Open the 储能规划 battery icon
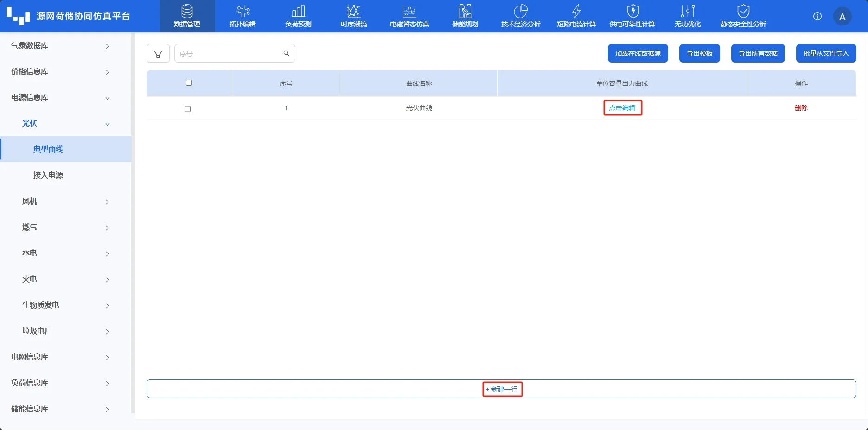 (465, 11)
